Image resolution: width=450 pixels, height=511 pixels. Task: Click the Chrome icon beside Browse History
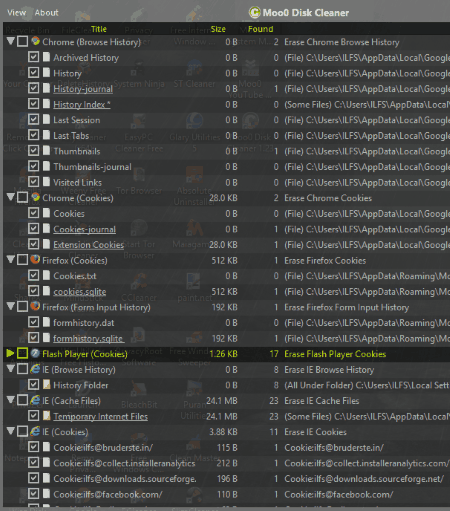35,41
